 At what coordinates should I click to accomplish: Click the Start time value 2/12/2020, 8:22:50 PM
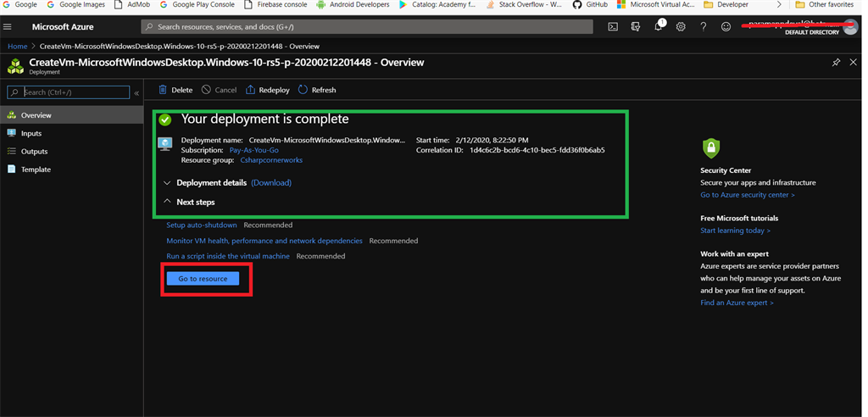point(492,140)
